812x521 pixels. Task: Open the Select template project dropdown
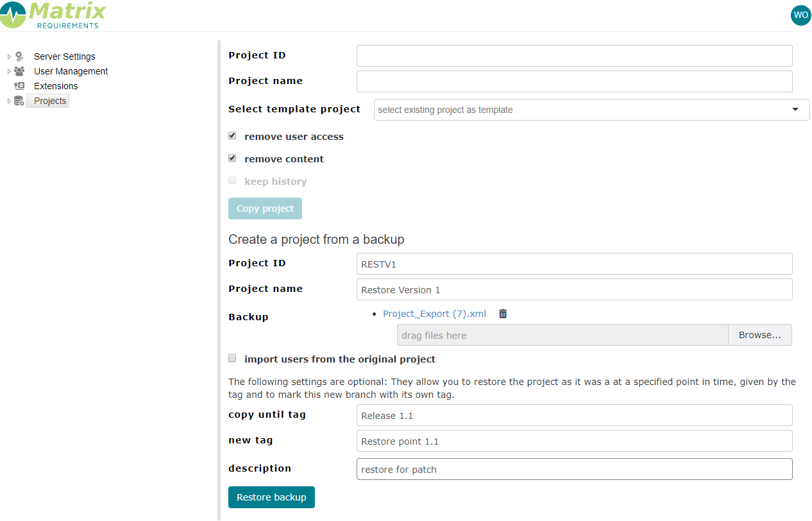click(592, 110)
